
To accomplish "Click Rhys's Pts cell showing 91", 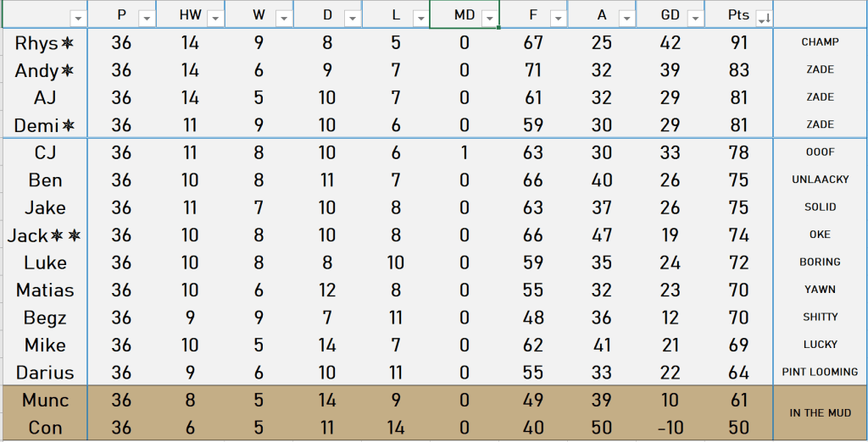I will pos(738,43).
